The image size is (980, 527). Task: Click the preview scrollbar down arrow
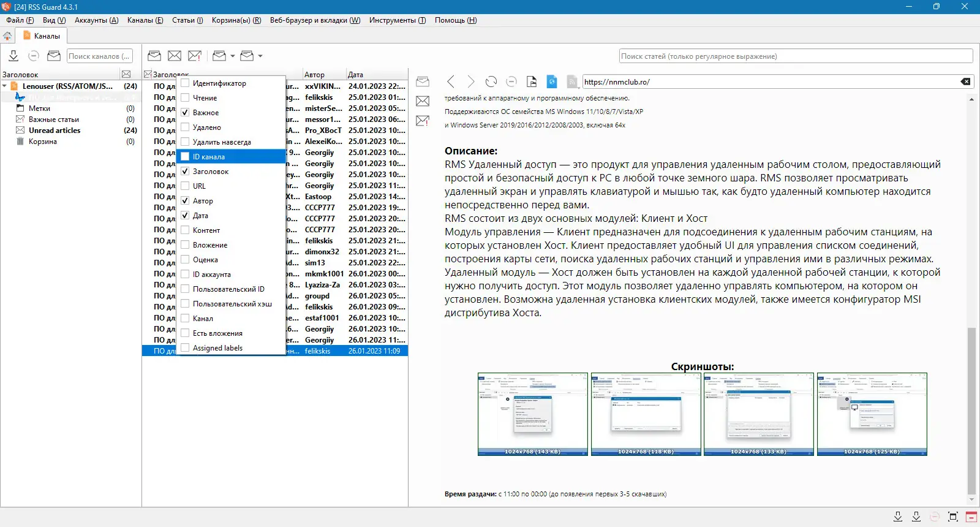point(971,499)
